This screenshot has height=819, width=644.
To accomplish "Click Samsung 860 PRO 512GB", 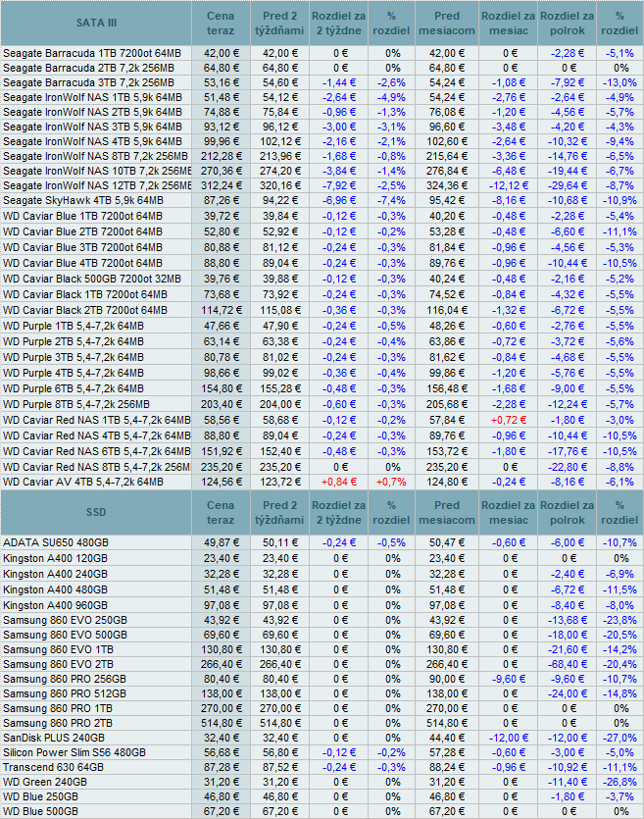I will click(x=65, y=693).
